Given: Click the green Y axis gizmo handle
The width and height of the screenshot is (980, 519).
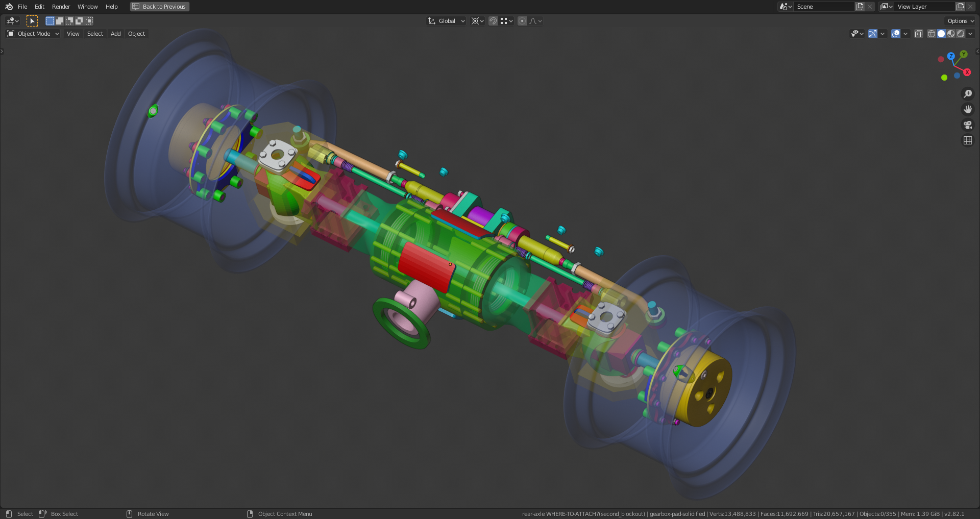Looking at the screenshot, I should [964, 54].
